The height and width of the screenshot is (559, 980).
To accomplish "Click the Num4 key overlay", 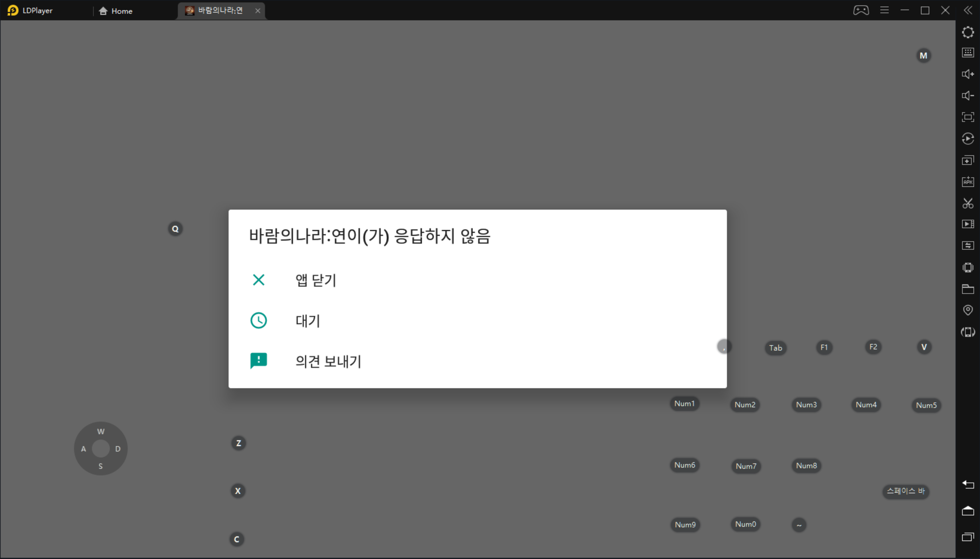I will [x=866, y=405].
